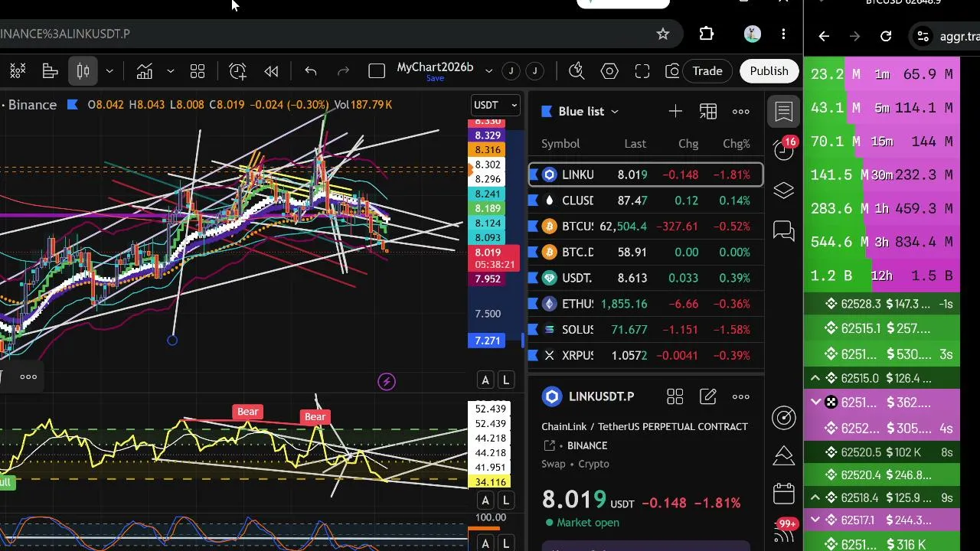Open notifications icon with 99+ badge
The width and height of the screenshot is (980, 551).
[x=786, y=530]
